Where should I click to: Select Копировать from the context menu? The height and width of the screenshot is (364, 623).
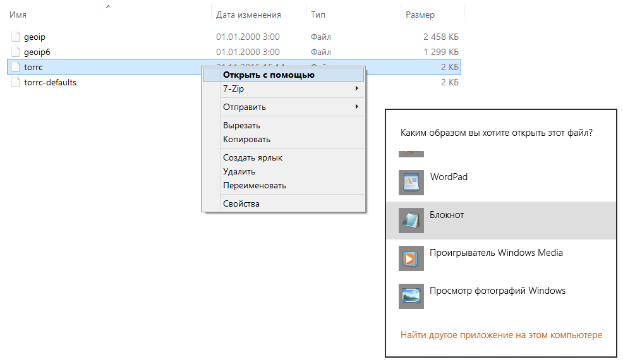(246, 139)
